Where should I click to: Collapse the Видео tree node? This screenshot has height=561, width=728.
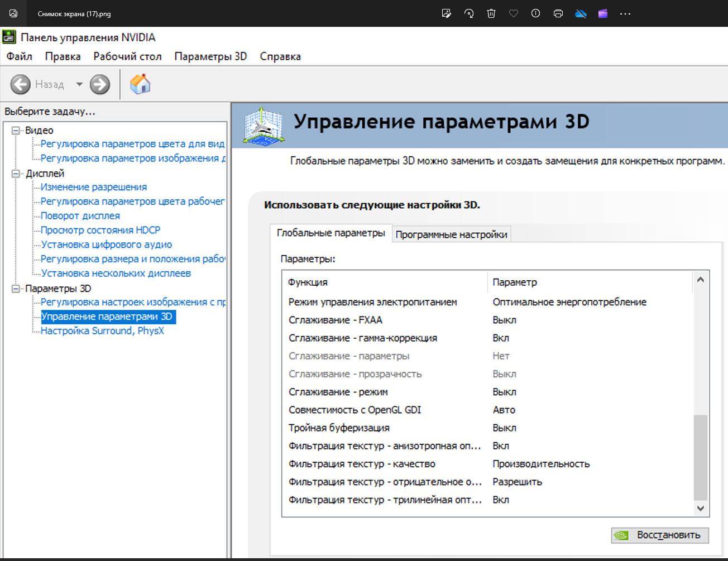16,131
